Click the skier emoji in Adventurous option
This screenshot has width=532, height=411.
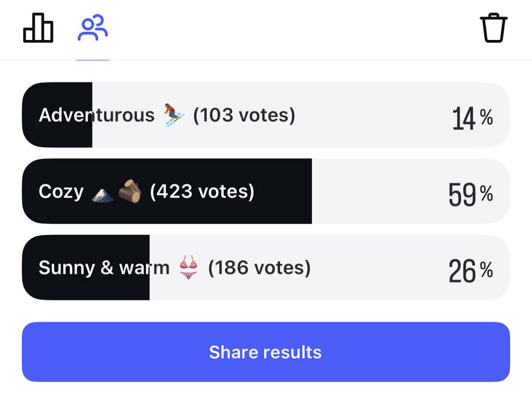[x=174, y=115]
